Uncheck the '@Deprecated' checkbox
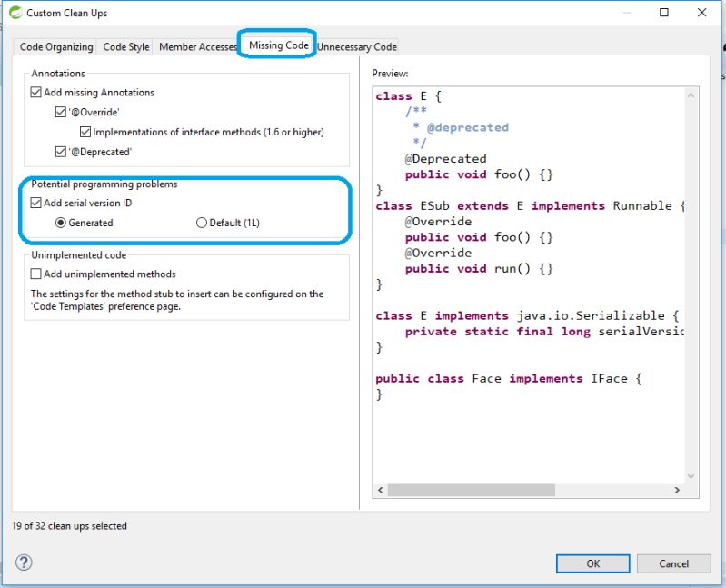Image resolution: width=726 pixels, height=588 pixels. tap(60, 152)
